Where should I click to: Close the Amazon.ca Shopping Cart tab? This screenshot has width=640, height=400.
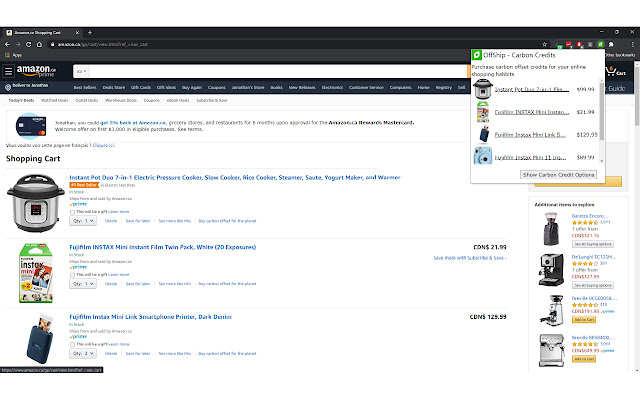tap(77, 33)
